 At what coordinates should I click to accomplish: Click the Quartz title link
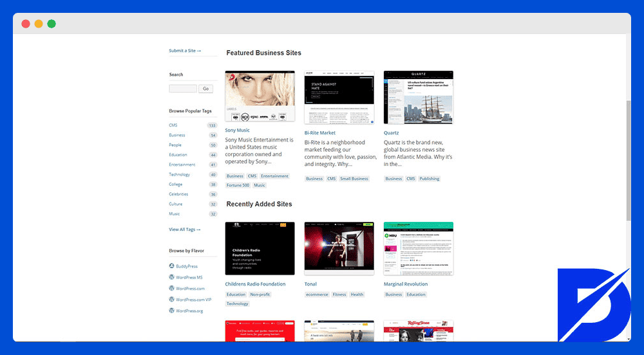click(x=391, y=133)
